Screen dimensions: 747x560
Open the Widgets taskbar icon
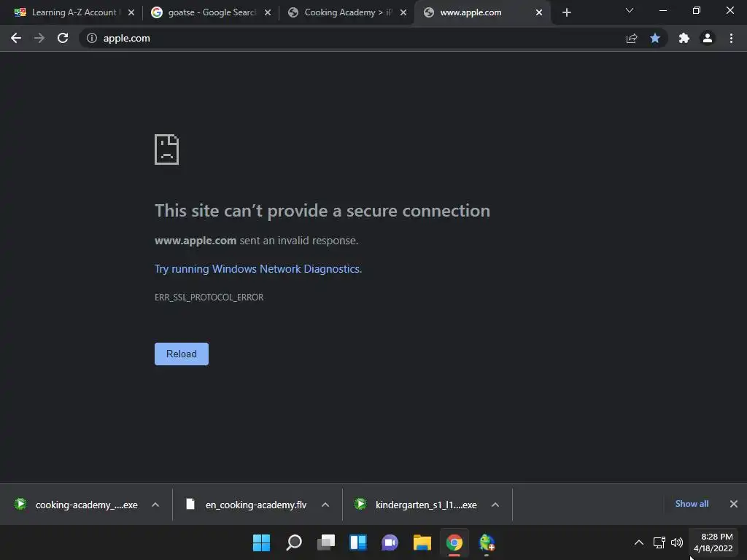tap(357, 542)
